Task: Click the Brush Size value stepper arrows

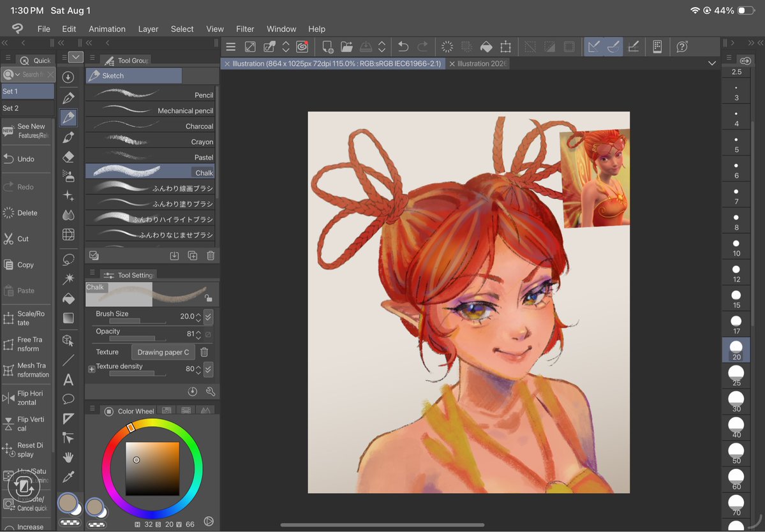Action: (x=198, y=317)
